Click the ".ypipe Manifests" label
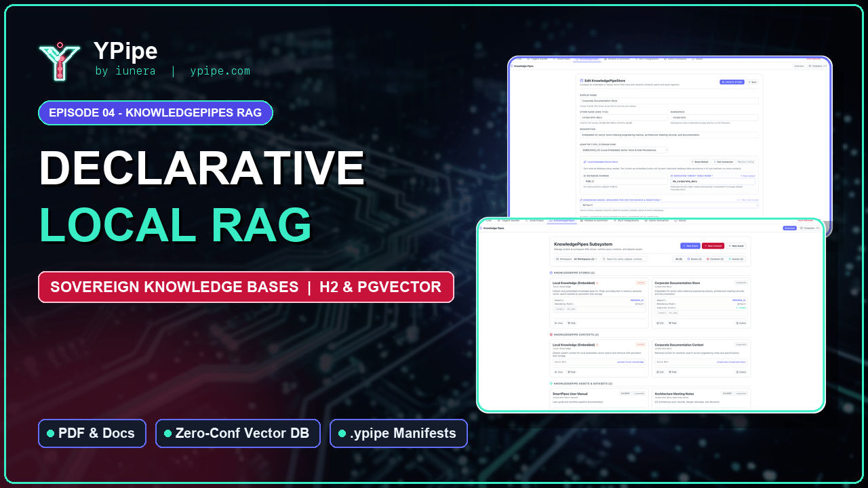The height and width of the screenshot is (488, 868). point(399,434)
